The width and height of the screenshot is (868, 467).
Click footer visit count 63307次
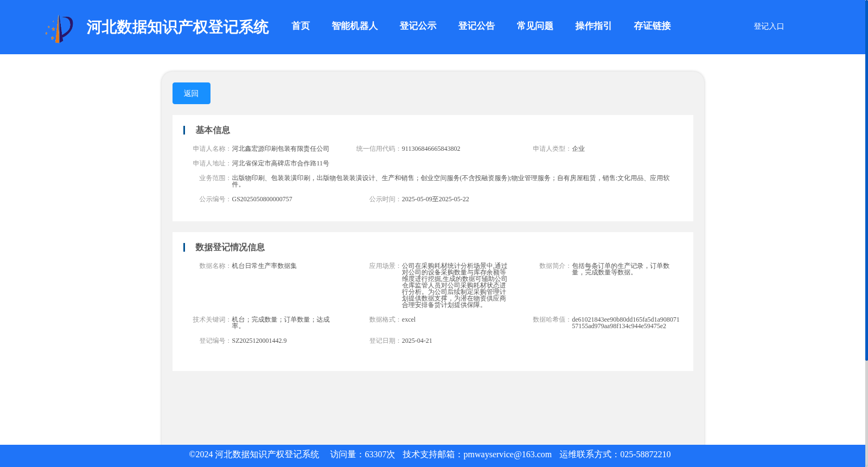pyautogui.click(x=380, y=455)
